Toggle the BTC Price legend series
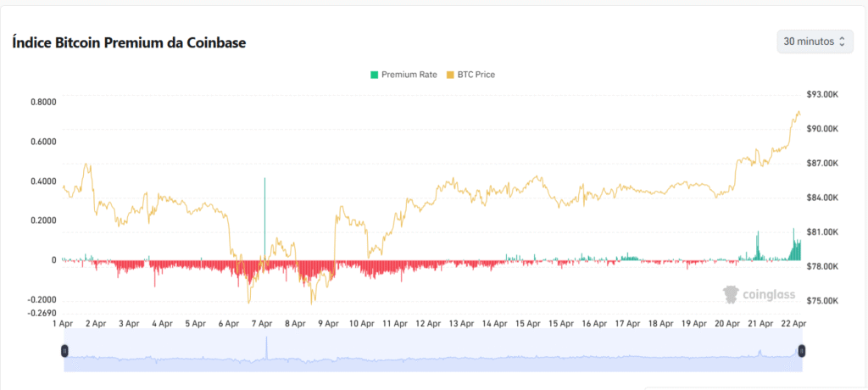 click(470, 75)
